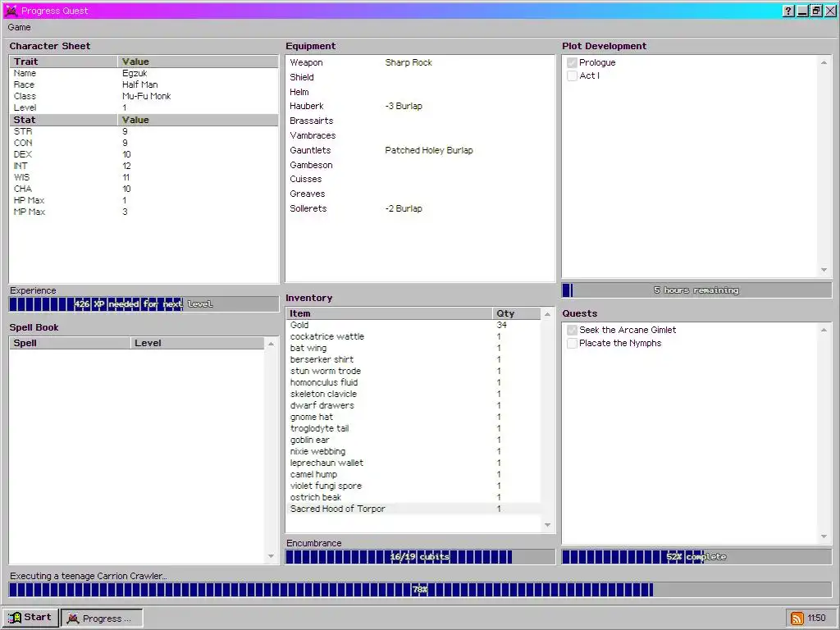Viewport: 840px width, 630px height.
Task: Select the Half Man race value
Action: click(139, 84)
